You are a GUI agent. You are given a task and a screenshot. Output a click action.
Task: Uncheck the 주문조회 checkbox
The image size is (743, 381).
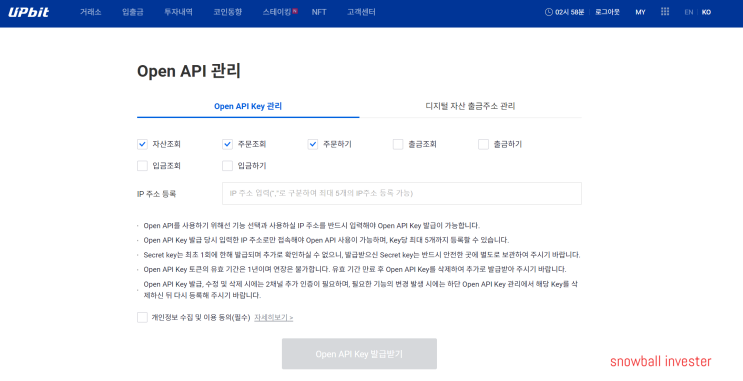click(227, 144)
